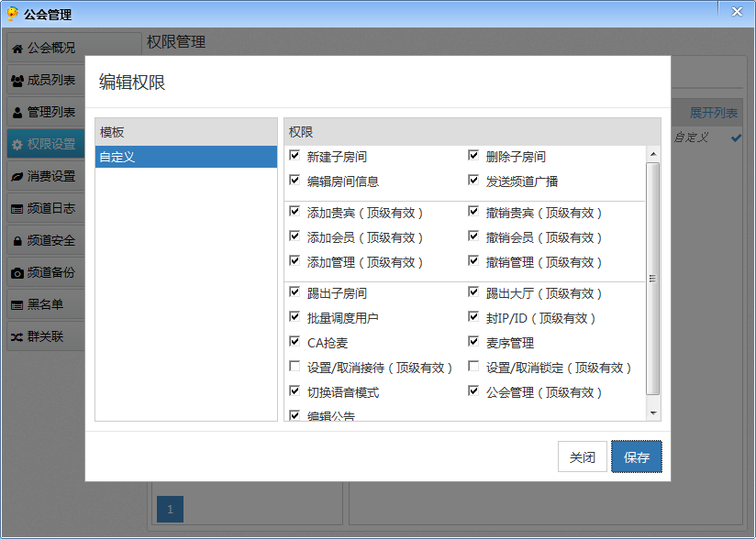Click the 模板 column header

(x=186, y=132)
